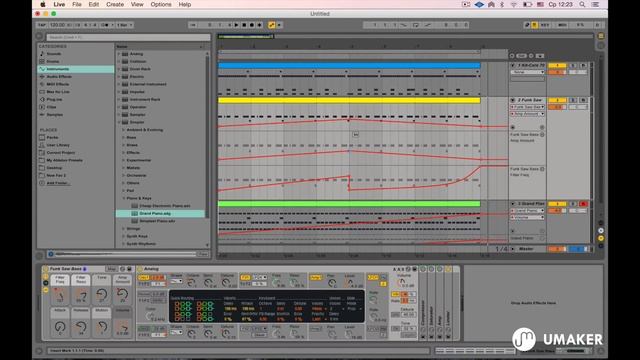Select the Instruments category

tap(76, 69)
